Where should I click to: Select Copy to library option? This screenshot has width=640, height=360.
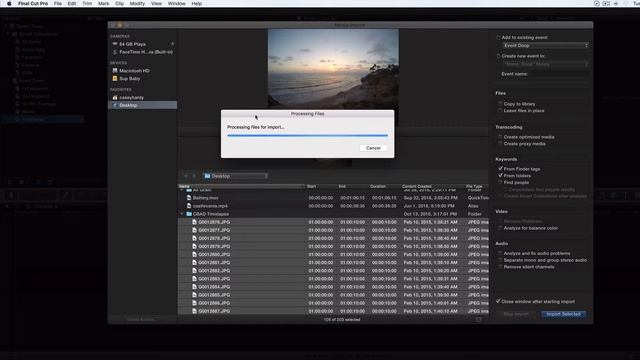click(500, 104)
